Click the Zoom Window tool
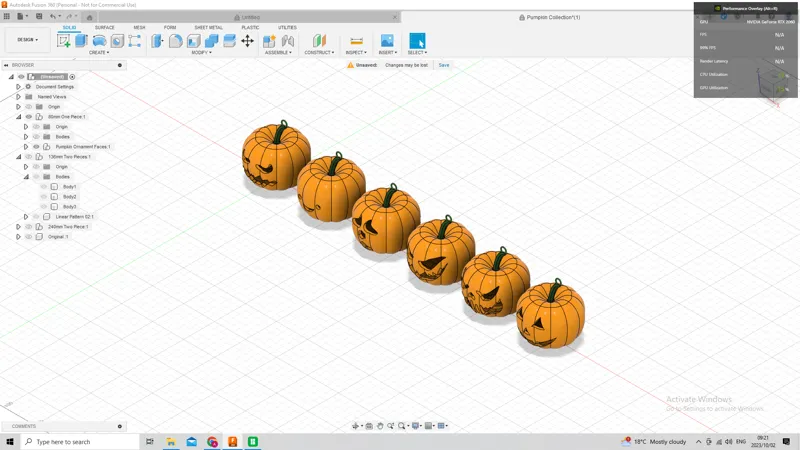This screenshot has height=450, width=800. click(391, 426)
